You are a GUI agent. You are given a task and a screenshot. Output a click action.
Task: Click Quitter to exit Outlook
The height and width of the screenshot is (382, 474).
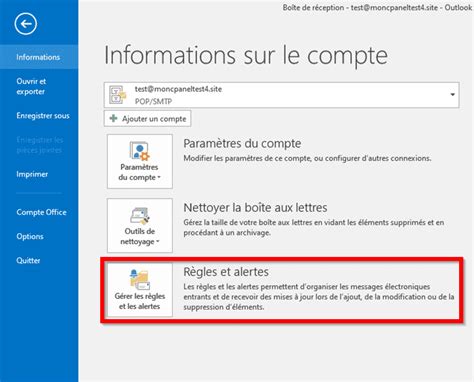[x=28, y=260]
